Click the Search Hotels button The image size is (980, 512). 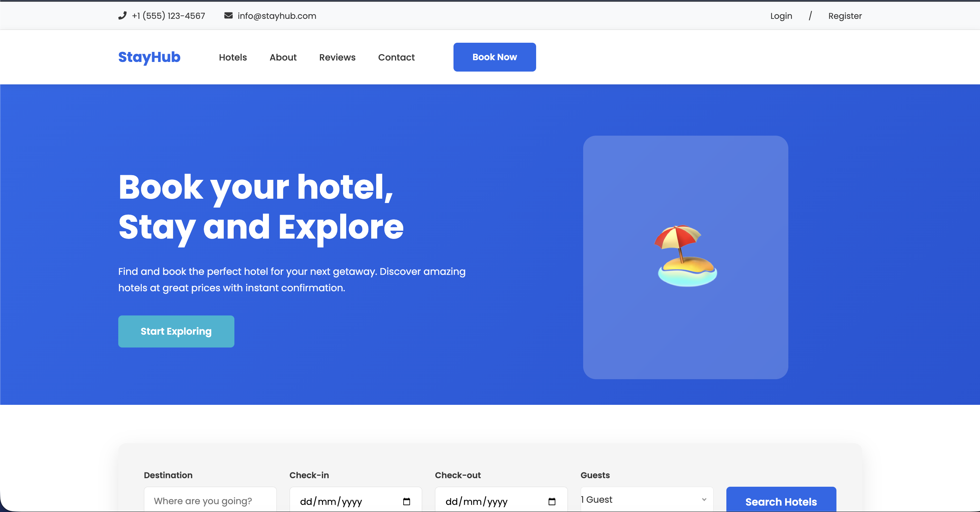click(x=781, y=500)
